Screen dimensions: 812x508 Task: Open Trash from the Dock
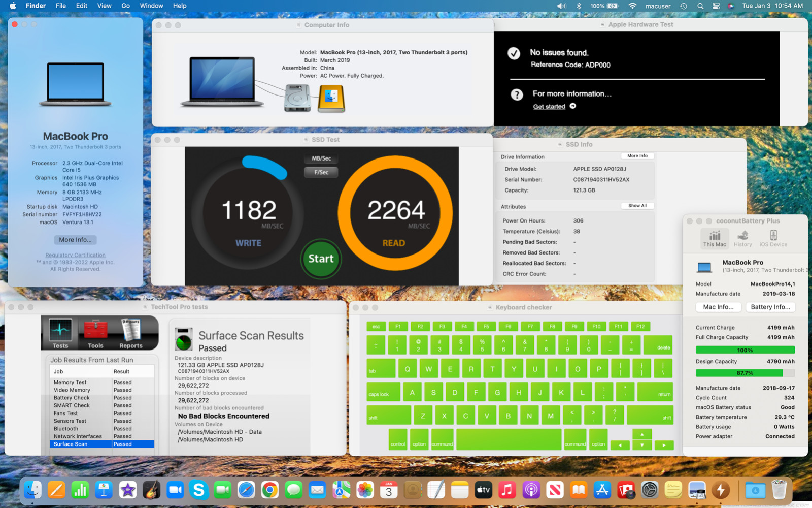pyautogui.click(x=779, y=490)
